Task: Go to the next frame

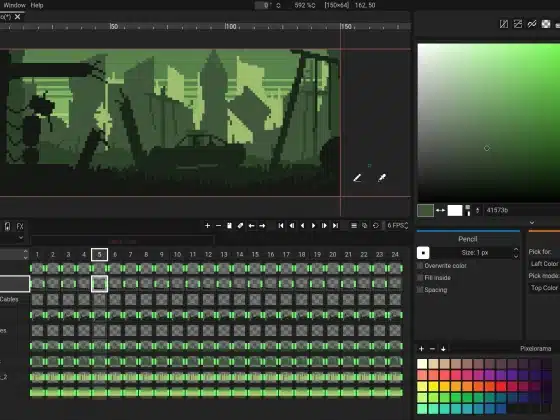Action: click(x=324, y=225)
